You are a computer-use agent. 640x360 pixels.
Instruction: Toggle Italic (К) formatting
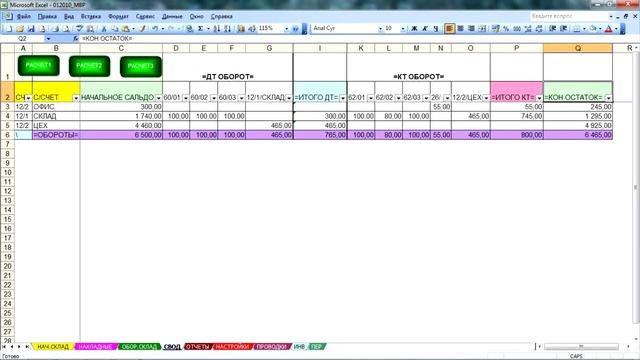(425, 29)
